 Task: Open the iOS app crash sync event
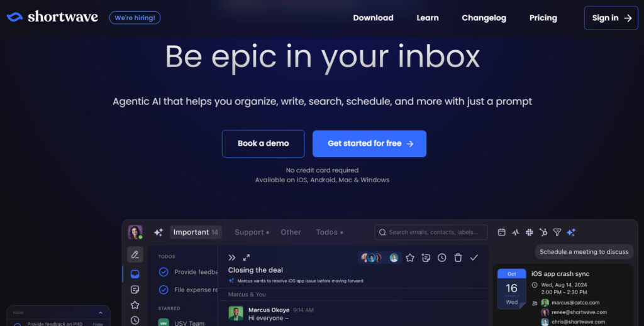[560, 273]
